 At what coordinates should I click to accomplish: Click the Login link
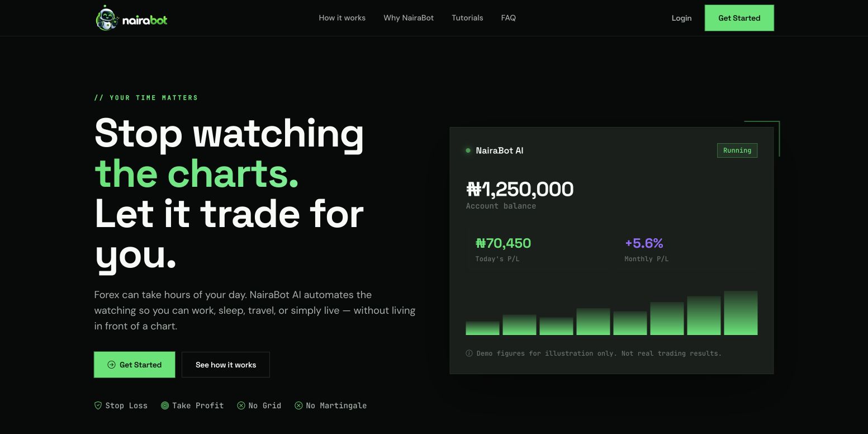681,18
